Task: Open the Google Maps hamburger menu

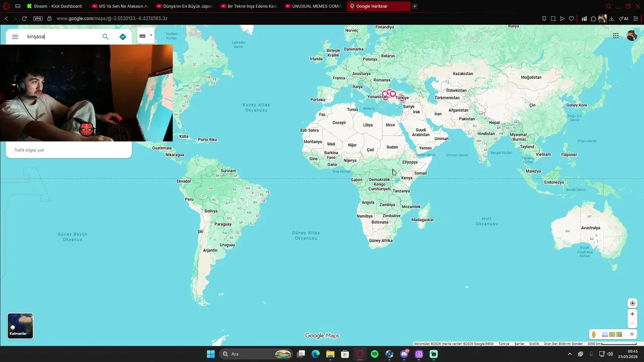Action: 15,37
